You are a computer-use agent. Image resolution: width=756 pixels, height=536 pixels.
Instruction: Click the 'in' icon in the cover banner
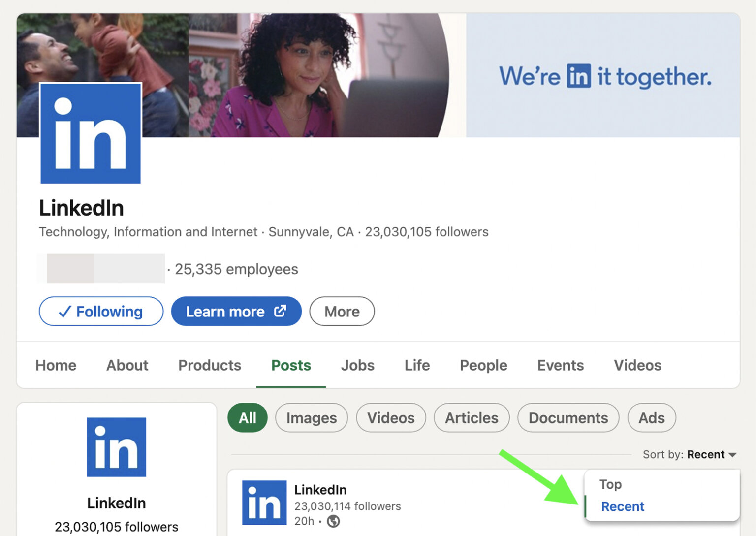[x=579, y=76]
